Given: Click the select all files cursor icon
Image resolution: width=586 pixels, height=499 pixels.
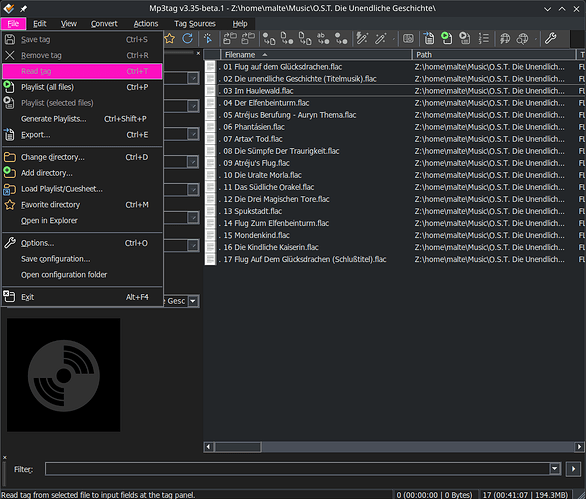Looking at the screenshot, I should tap(207, 38).
